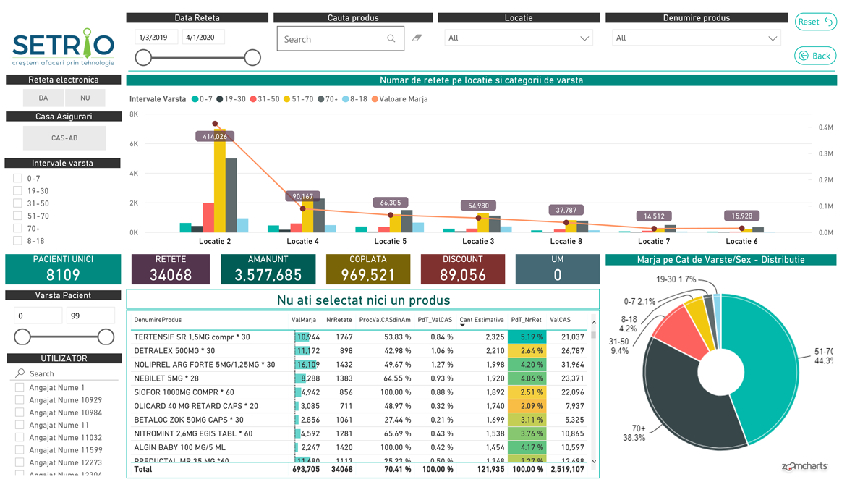This screenshot has width=868, height=495.
Task: Click the search icon in UTILIZATOR panel
Action: point(20,373)
